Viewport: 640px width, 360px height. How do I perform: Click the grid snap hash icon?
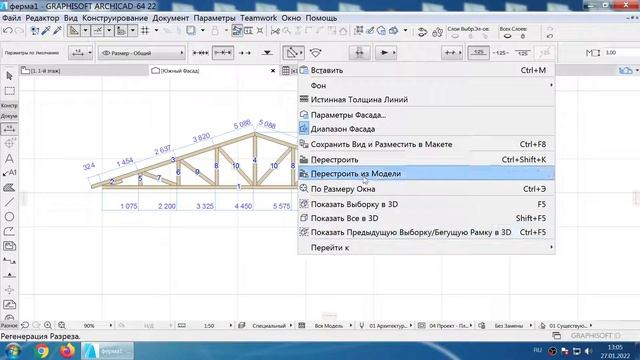click(145, 31)
